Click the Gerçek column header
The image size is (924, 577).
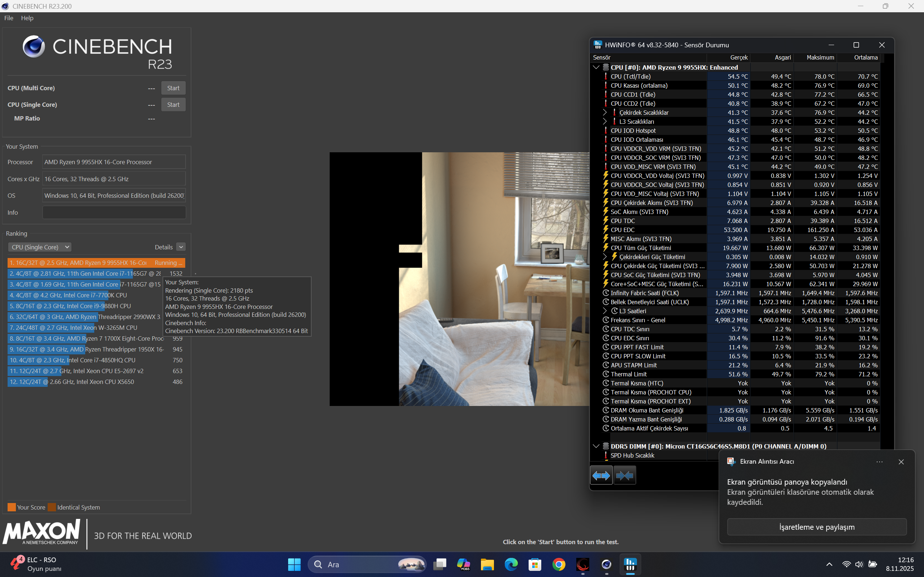[x=729, y=58]
